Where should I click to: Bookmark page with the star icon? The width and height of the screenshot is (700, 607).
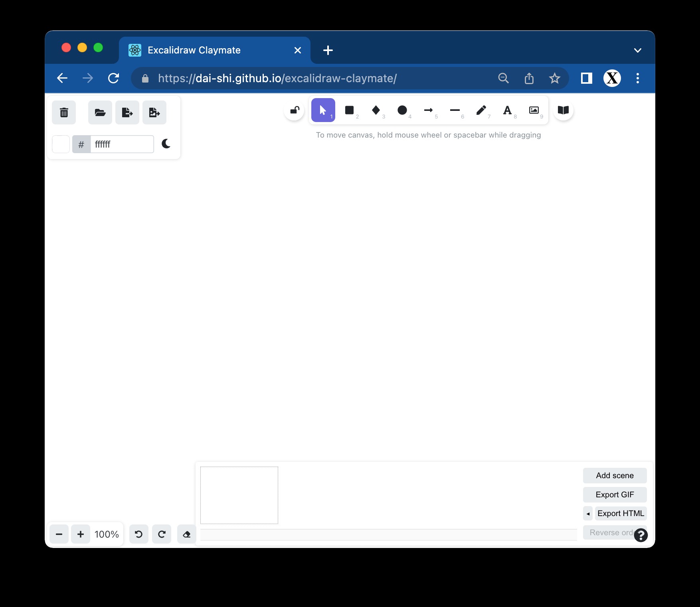pos(555,78)
